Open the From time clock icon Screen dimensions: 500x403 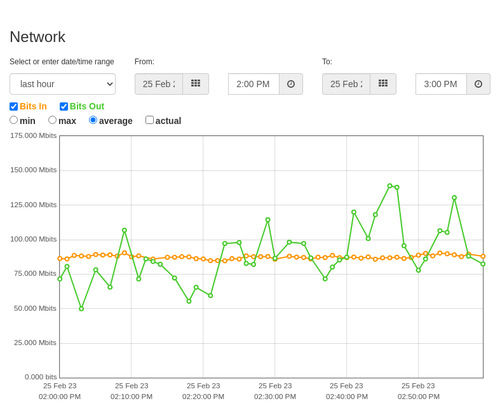(x=291, y=84)
